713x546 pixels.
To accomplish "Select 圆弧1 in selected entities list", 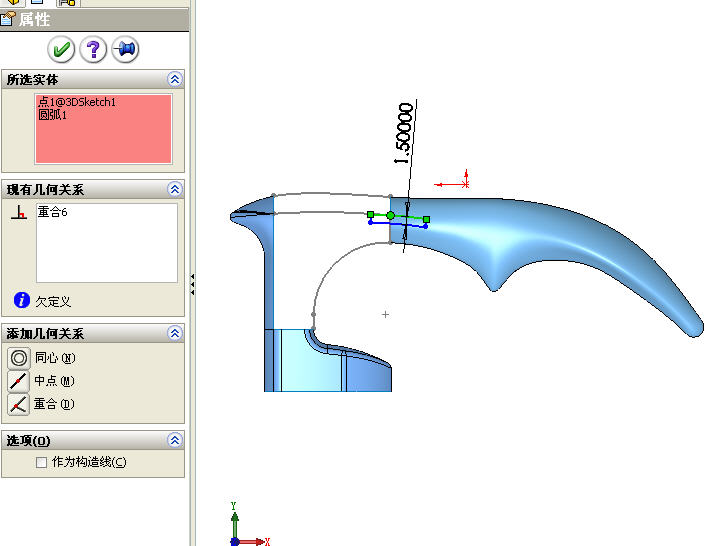I will (52, 115).
